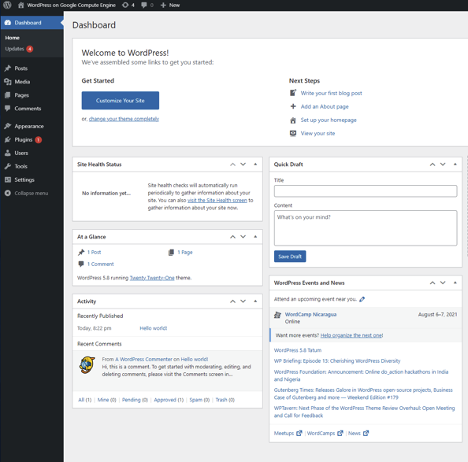Open the Settings menu label
The width and height of the screenshot is (468, 462).
click(x=24, y=180)
